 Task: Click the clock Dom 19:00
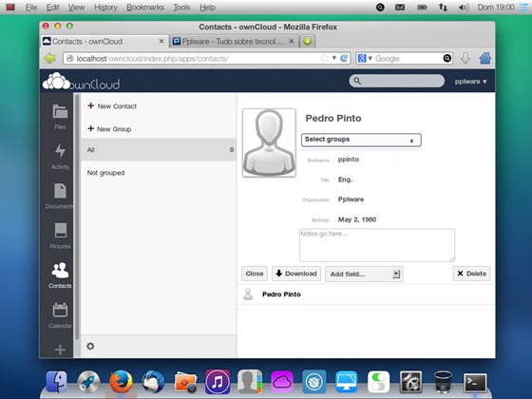(x=496, y=8)
